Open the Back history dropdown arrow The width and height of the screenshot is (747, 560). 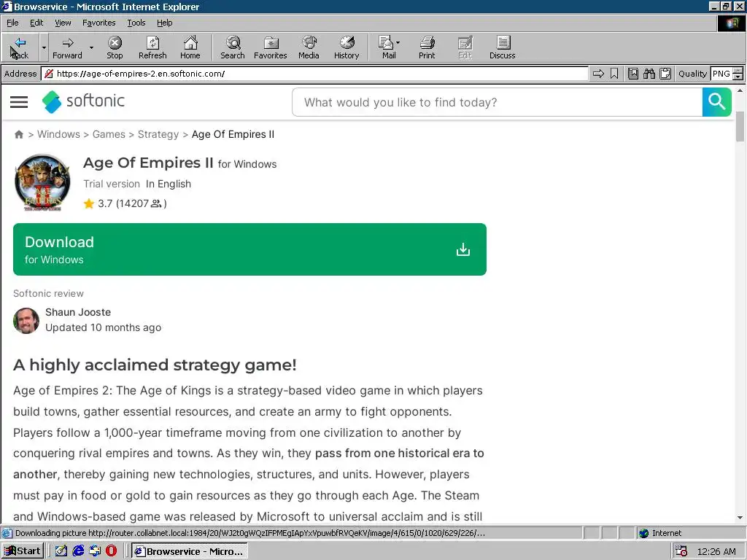pos(44,47)
